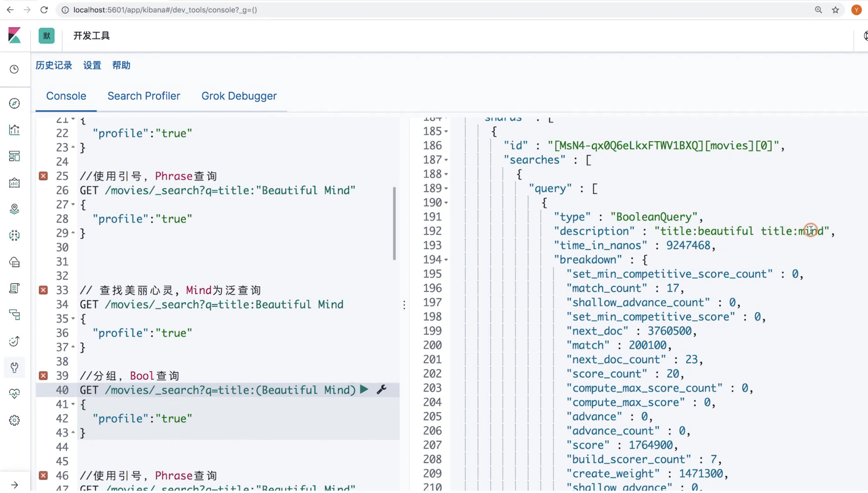The height and width of the screenshot is (493, 868).
Task: Open 历史记录 history link
Action: 54,65
